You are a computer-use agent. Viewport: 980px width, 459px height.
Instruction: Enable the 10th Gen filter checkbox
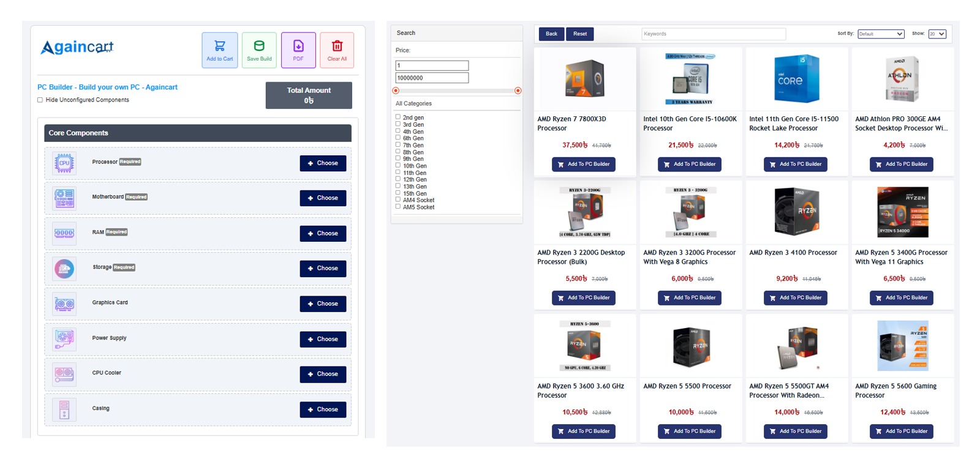tap(398, 165)
